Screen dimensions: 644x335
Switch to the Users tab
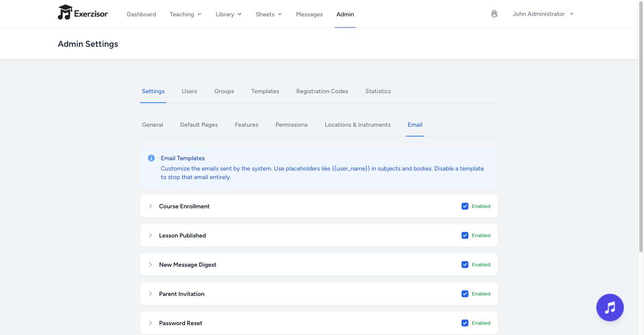(189, 91)
